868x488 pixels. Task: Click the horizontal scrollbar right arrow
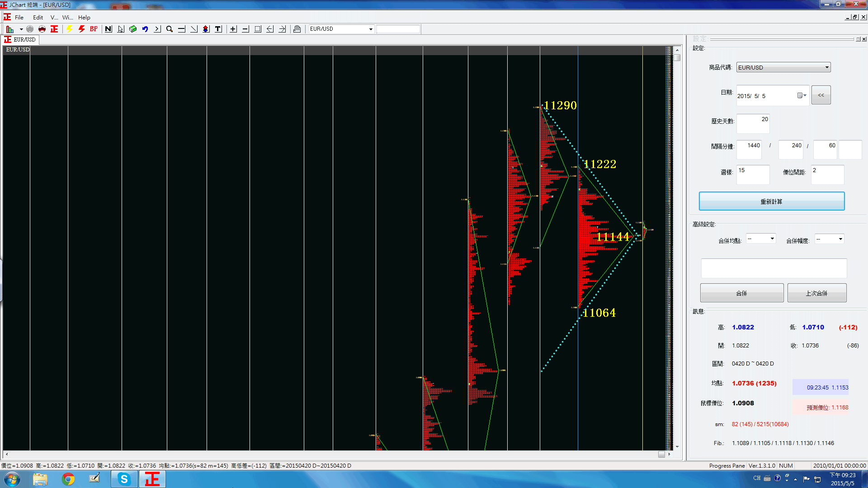(669, 455)
